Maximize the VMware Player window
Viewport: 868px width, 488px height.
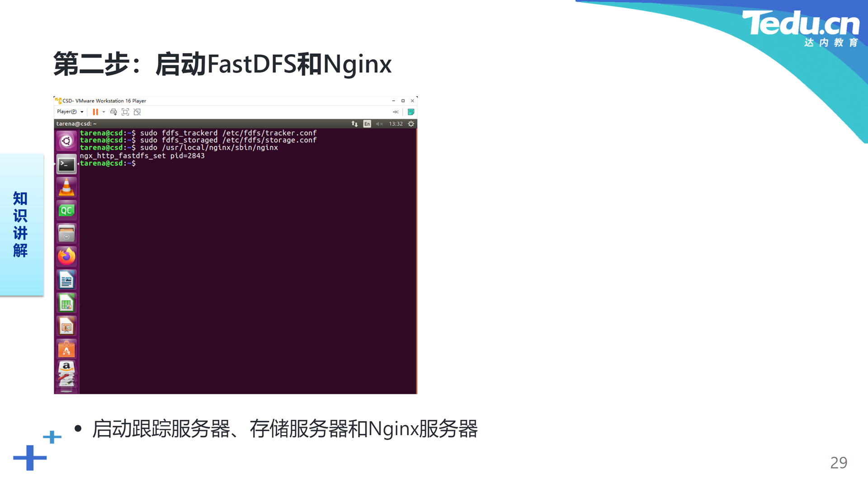pyautogui.click(x=403, y=101)
